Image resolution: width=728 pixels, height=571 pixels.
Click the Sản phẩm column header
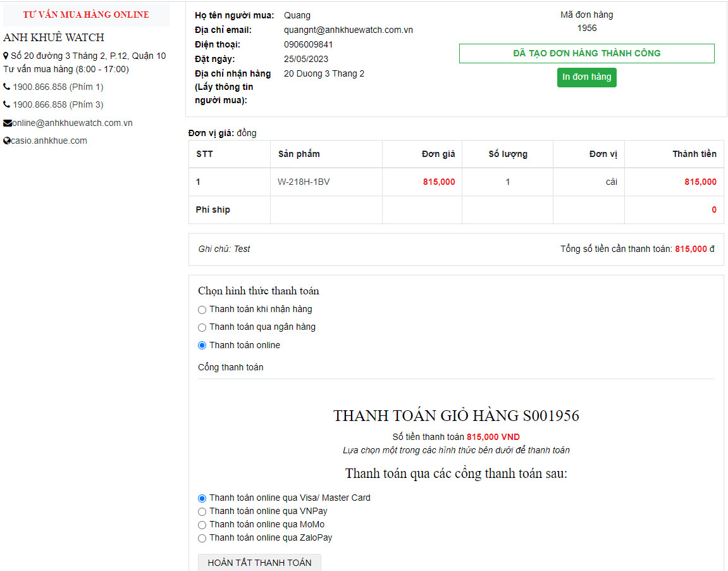click(299, 154)
